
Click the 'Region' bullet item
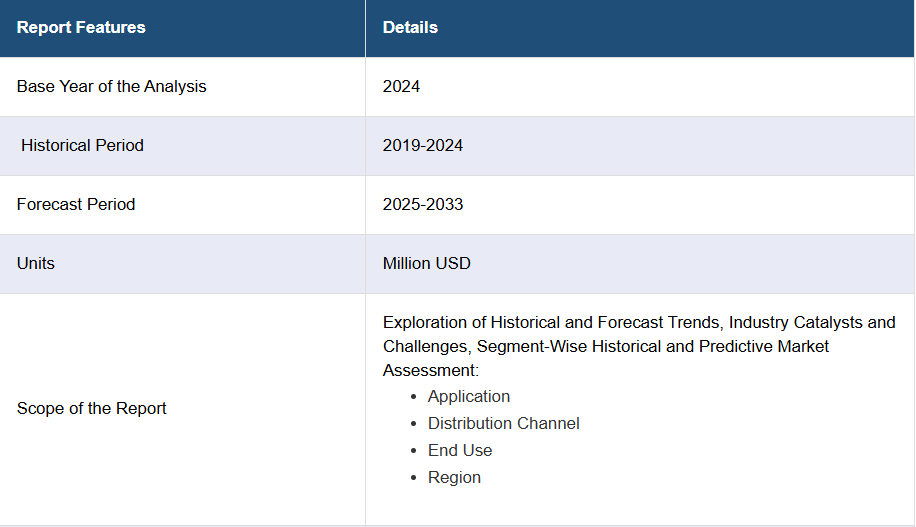pyautogui.click(x=454, y=477)
